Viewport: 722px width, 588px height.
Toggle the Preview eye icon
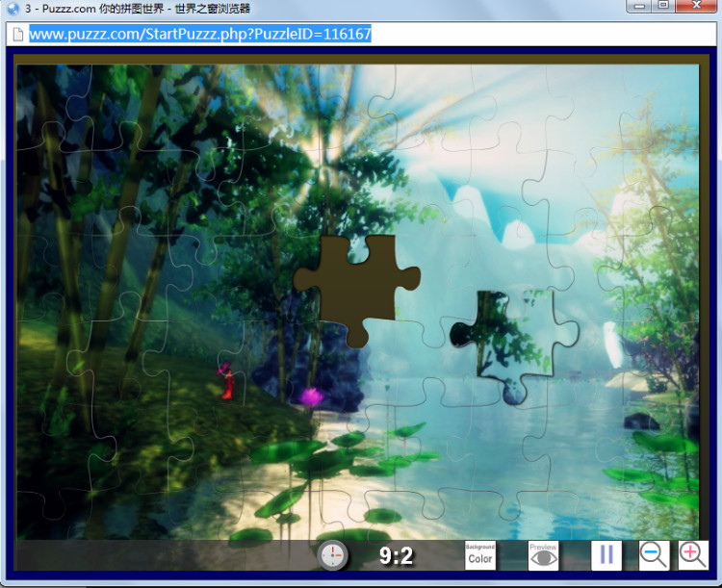tap(543, 555)
